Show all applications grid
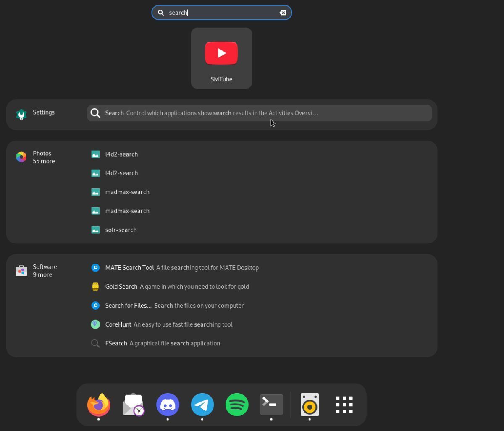 click(x=344, y=405)
